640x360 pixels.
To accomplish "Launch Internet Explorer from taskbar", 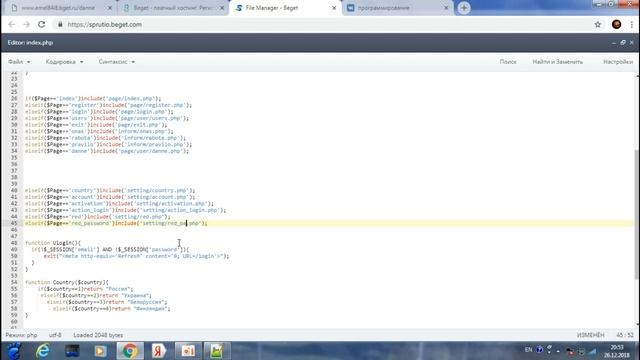I will tap(43, 351).
